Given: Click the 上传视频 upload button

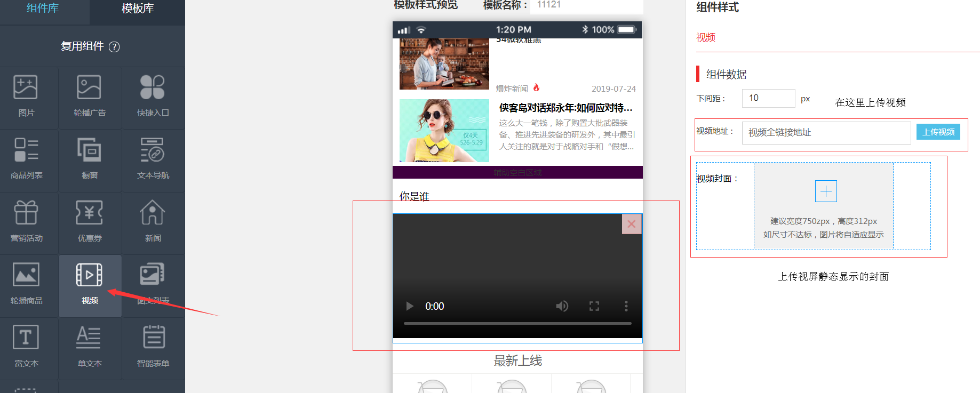Looking at the screenshot, I should [938, 132].
